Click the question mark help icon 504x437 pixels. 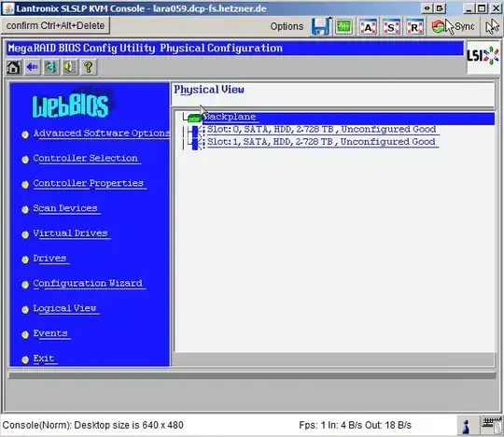tap(89, 67)
